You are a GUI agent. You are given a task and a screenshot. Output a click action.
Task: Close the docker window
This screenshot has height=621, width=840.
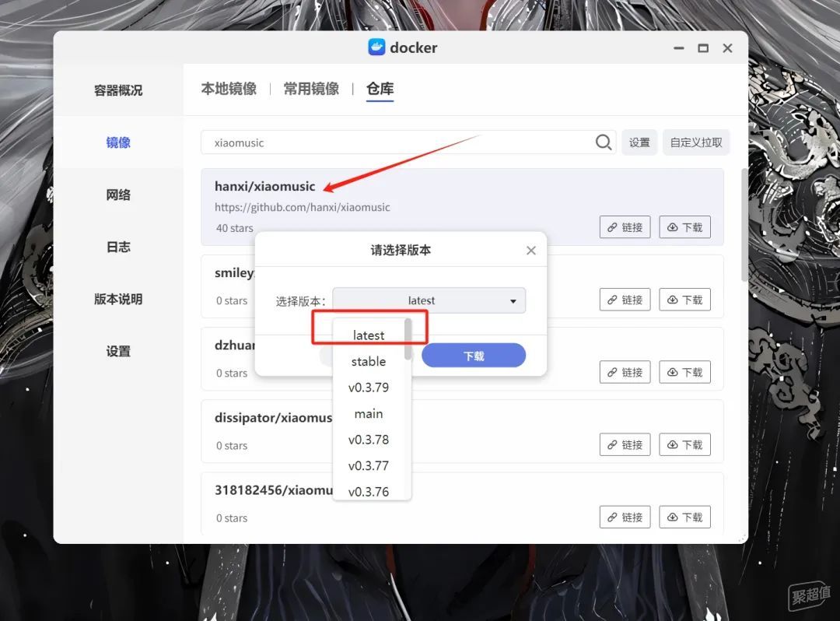(727, 48)
